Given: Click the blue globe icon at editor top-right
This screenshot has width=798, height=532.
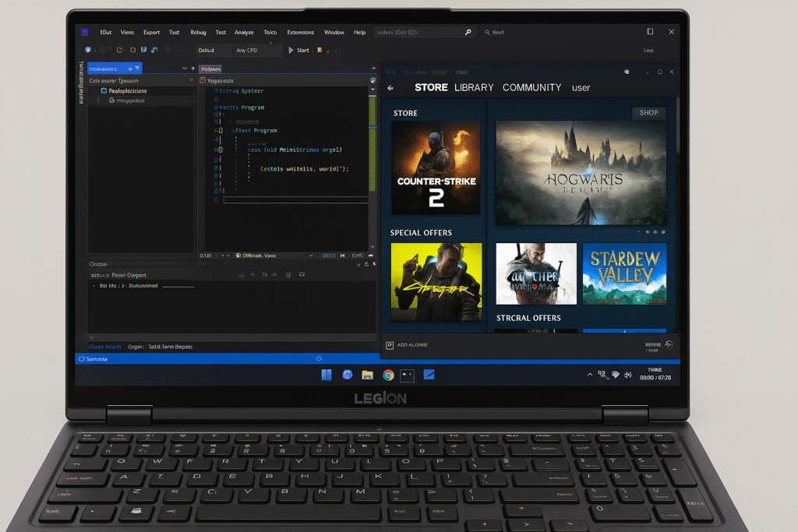Looking at the screenshot, I should [373, 80].
